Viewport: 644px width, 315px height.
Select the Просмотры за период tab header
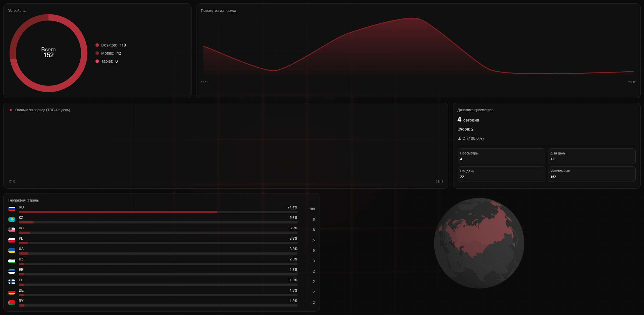218,10
